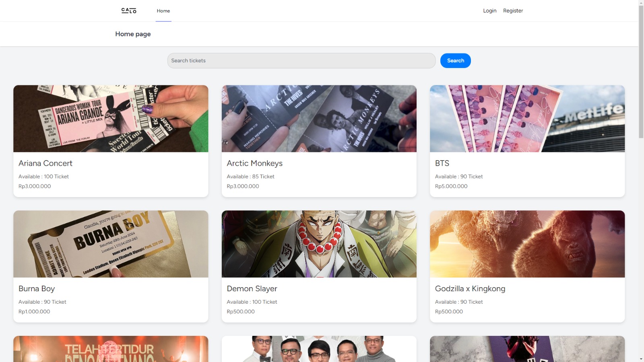The image size is (644, 362).
Task: Select the BTS title text
Action: (x=442, y=163)
